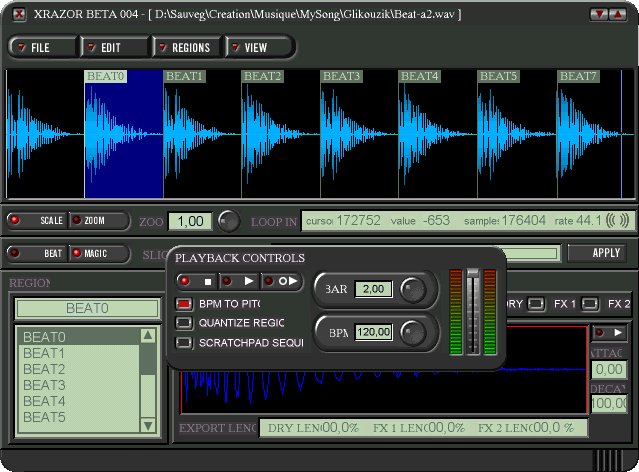The image size is (639, 472).
Task: Click the region list scroll down arrow
Action: [148, 425]
